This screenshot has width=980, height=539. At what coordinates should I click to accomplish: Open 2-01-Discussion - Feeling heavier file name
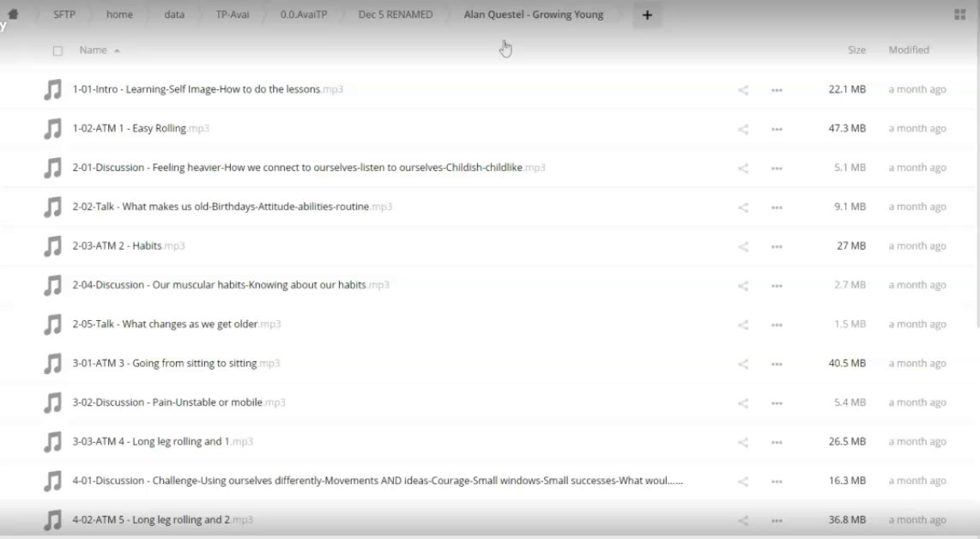309,167
